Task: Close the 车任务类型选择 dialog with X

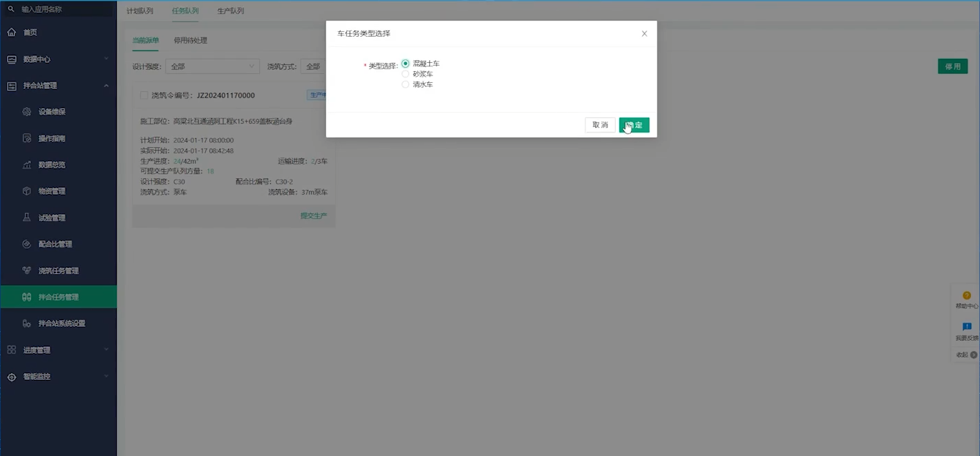Action: click(x=644, y=33)
